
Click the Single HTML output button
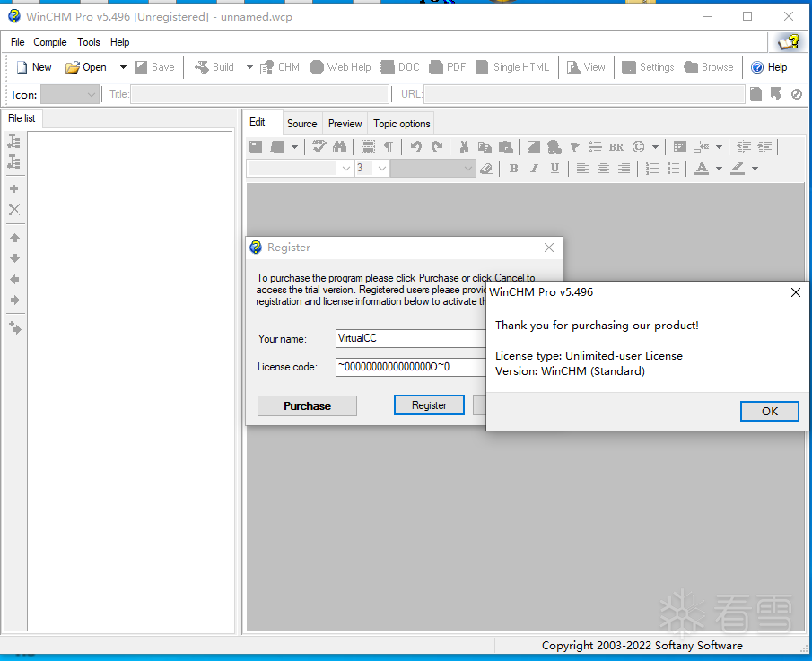click(512, 67)
